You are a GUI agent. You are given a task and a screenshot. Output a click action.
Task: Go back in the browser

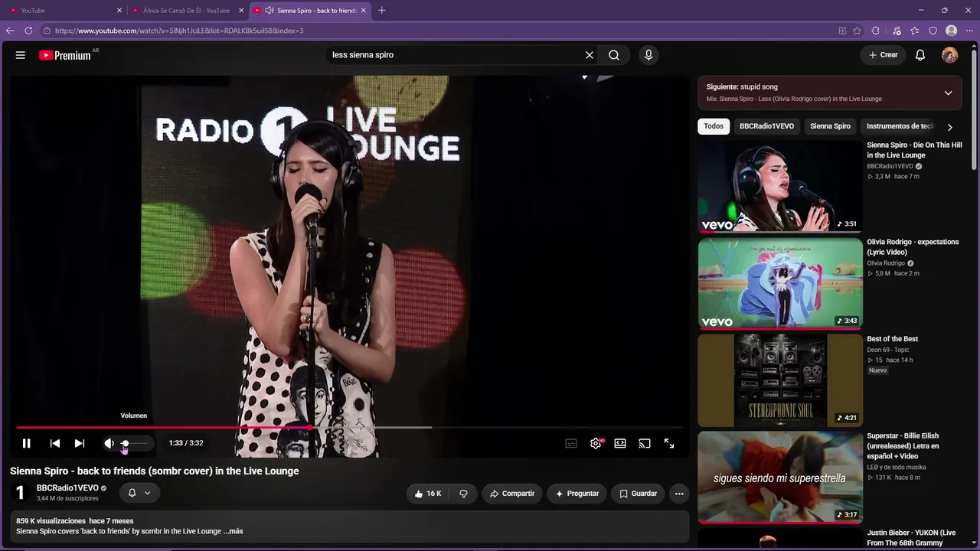[x=10, y=31]
